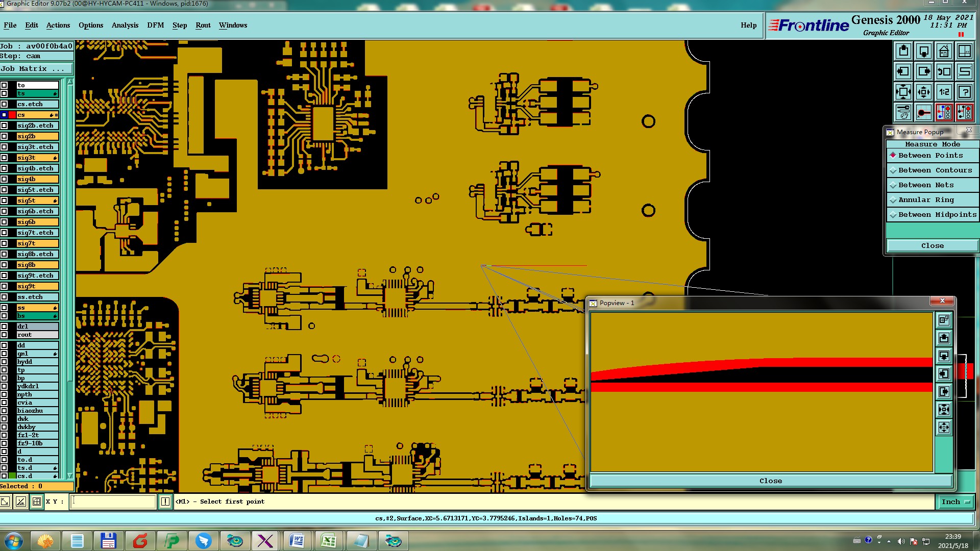Click Close button below the Popview
This screenshot has width=980, height=551.
770,481
